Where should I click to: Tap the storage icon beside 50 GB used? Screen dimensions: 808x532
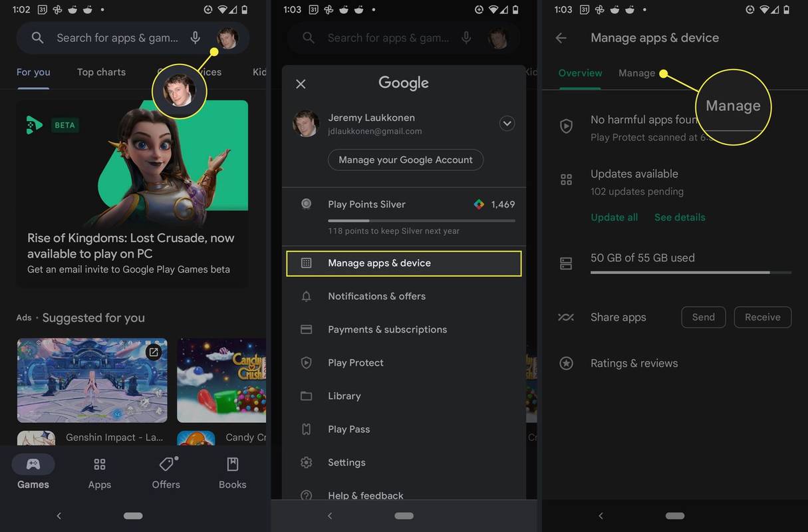click(x=566, y=263)
